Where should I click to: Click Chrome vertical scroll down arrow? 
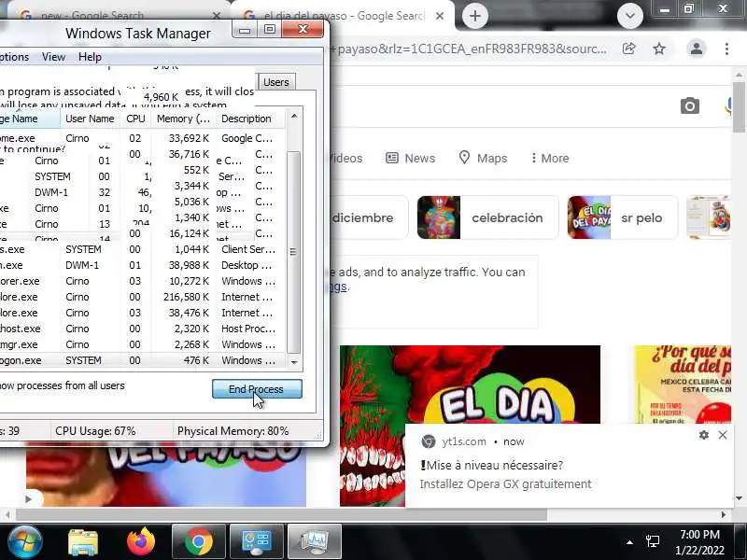coord(739,498)
